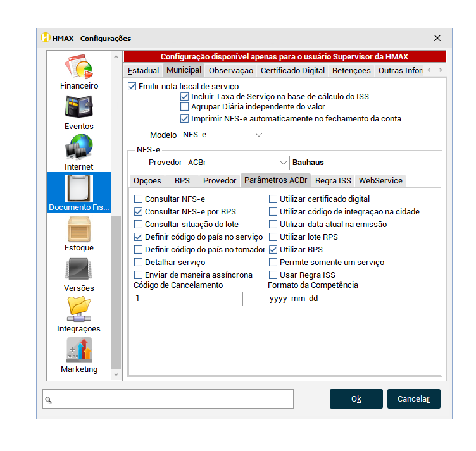Open the Integrações folder icon
Image resolution: width=476 pixels, height=451 pixels.
click(x=79, y=310)
